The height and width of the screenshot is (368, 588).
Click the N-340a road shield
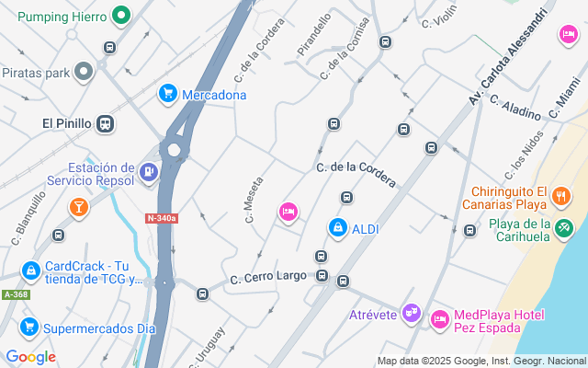(162, 218)
